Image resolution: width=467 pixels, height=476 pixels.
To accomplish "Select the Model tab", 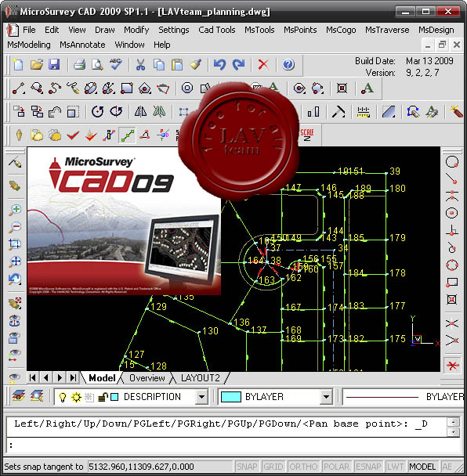I will tap(102, 378).
